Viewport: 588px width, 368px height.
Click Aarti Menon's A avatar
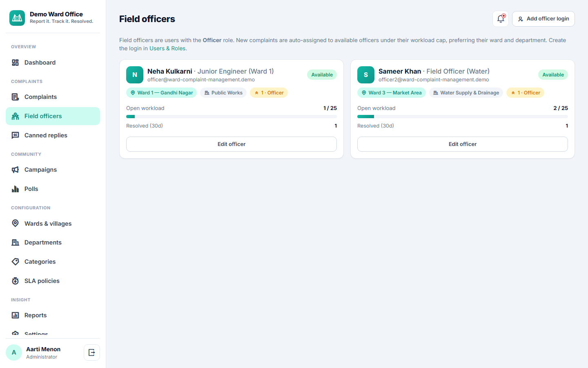point(14,352)
